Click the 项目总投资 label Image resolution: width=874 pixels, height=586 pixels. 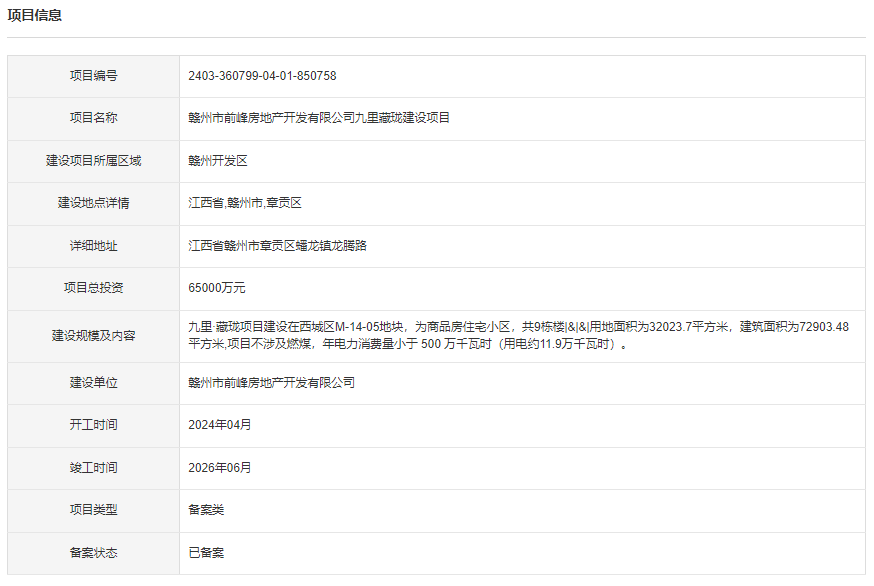94,288
